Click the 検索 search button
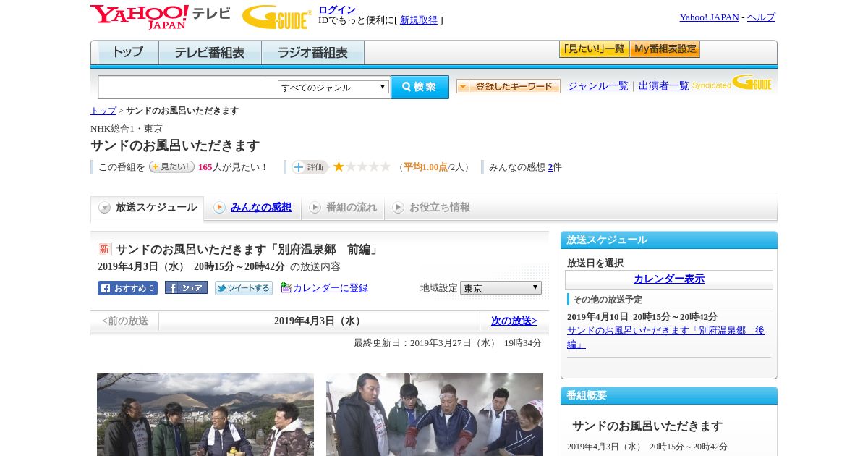The image size is (868, 456). [x=420, y=87]
